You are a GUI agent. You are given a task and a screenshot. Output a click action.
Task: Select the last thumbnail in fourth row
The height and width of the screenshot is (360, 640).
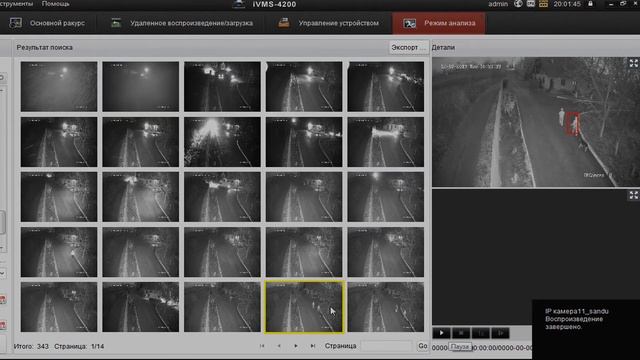point(386,252)
